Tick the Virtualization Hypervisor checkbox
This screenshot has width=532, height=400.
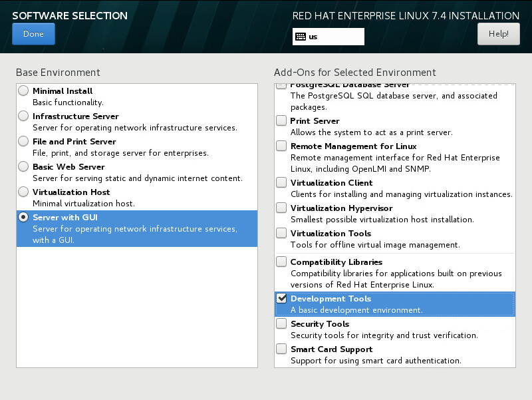[x=281, y=208]
